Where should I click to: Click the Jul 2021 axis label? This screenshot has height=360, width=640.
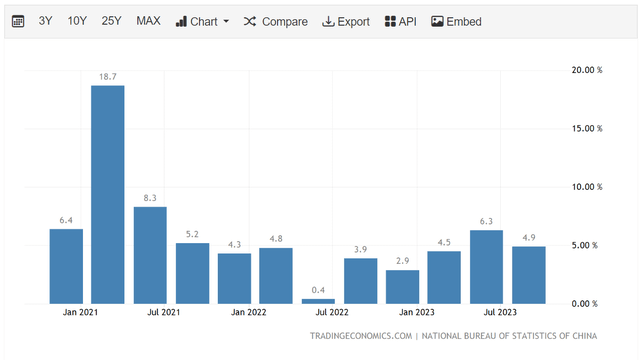point(164,312)
